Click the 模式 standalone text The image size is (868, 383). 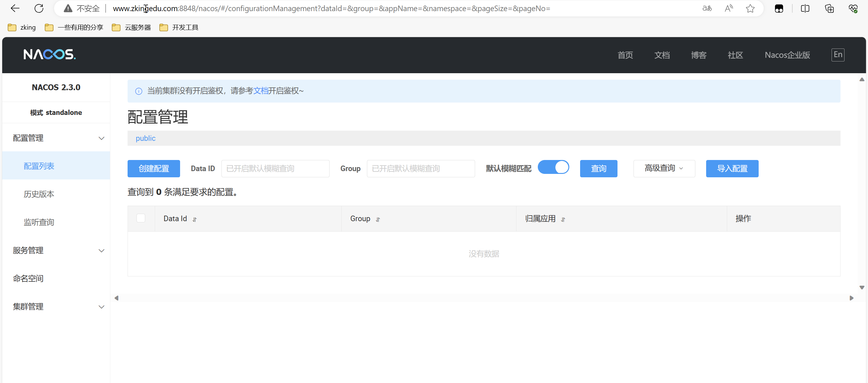pos(56,112)
